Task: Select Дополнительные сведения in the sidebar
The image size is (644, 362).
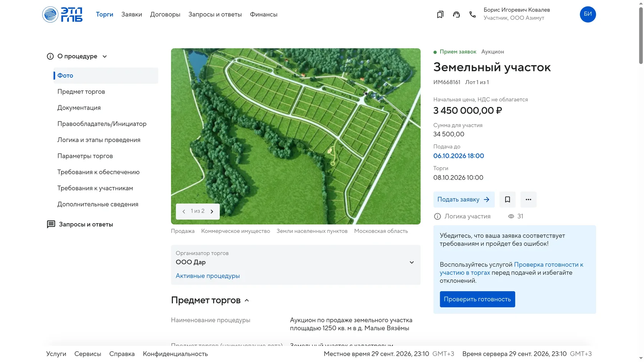Action: pos(98,204)
